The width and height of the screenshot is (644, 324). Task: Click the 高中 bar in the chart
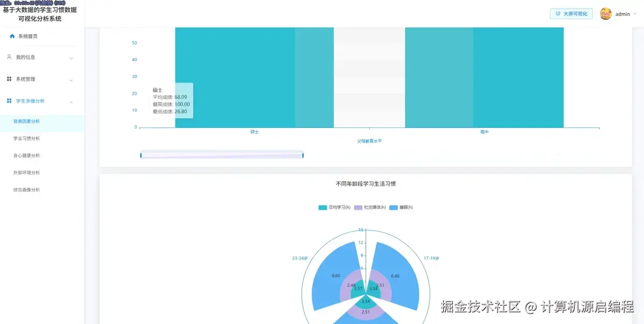[484, 77]
